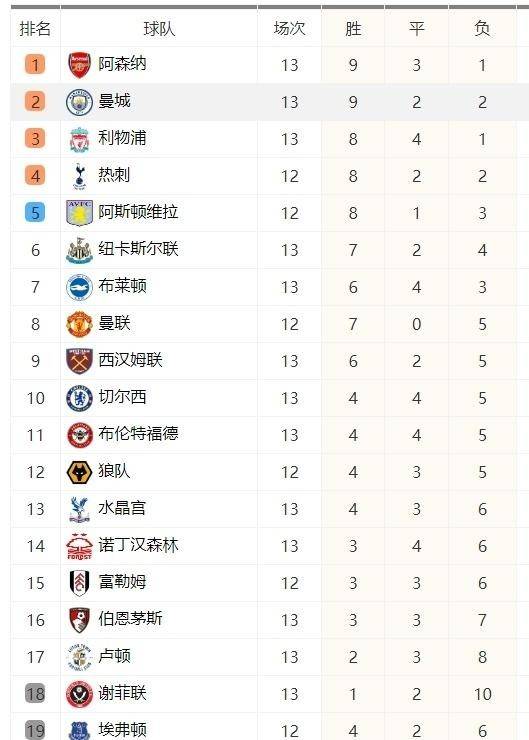Open team link 布莱顿
This screenshot has width=529, height=740.
pyautogui.click(x=122, y=286)
